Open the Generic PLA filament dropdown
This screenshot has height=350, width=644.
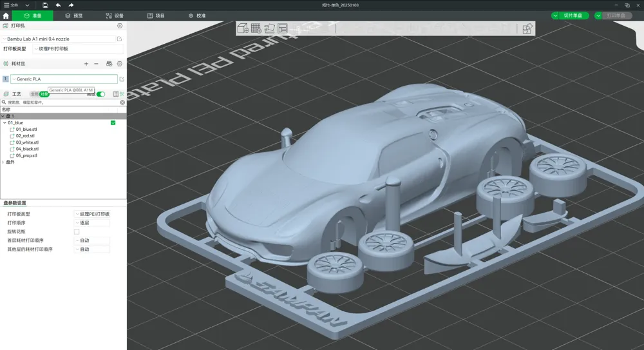pos(64,79)
